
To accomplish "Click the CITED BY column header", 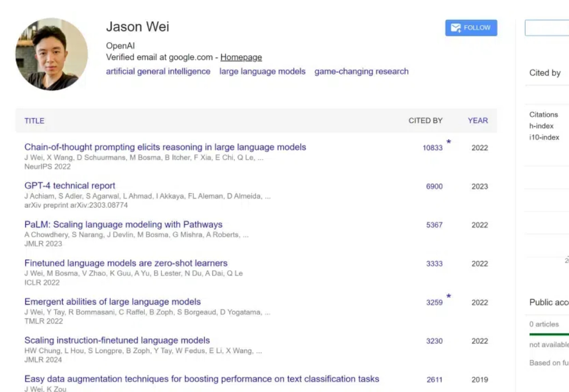I will pos(425,121).
